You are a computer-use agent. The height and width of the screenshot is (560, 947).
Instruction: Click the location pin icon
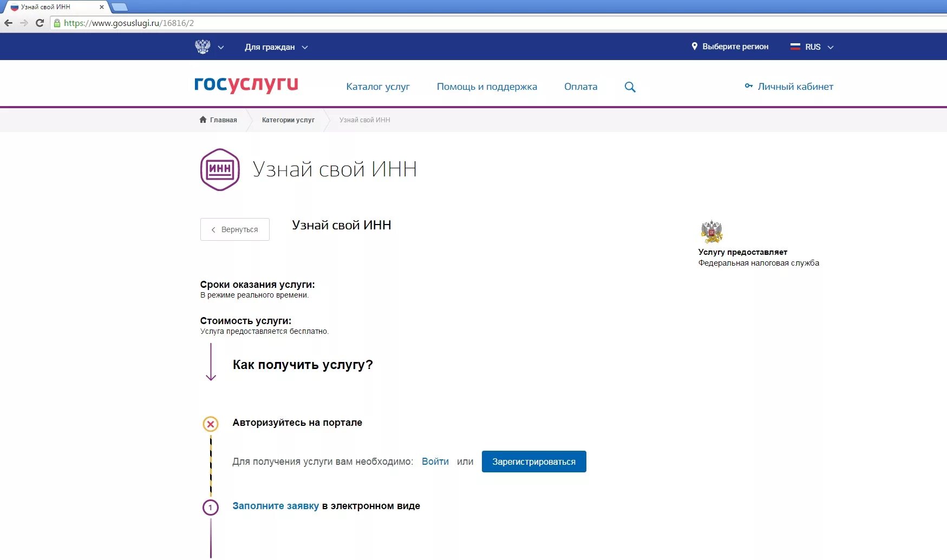(x=695, y=47)
